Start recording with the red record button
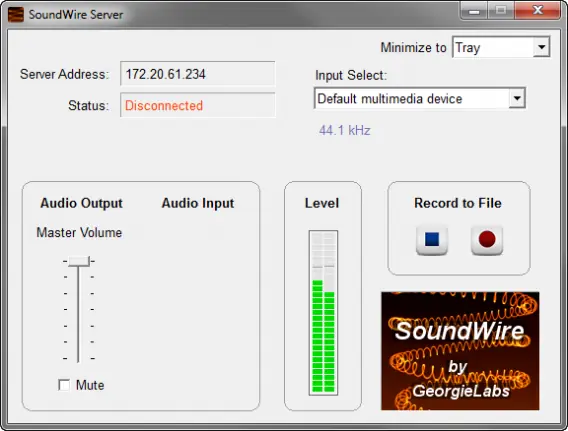Screen dimensions: 568x431 487,240
